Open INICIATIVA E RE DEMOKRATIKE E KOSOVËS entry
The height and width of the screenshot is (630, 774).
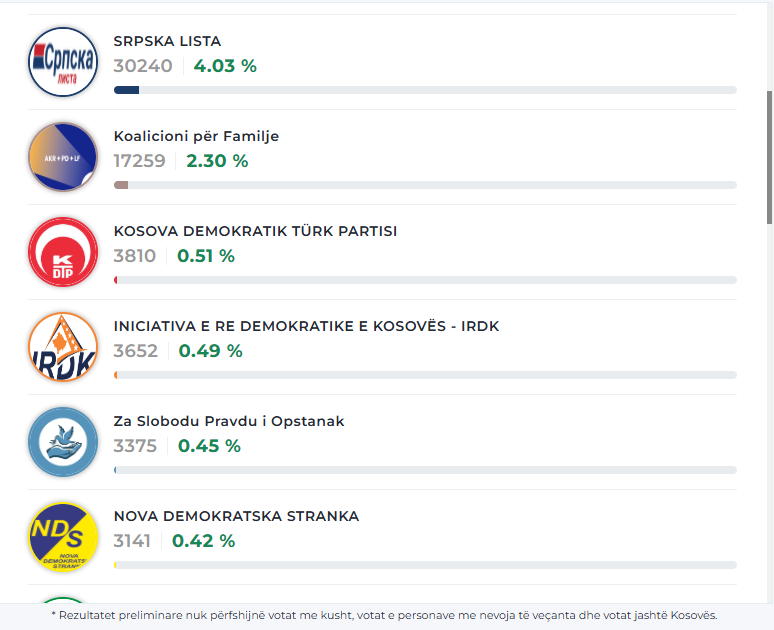pos(306,326)
